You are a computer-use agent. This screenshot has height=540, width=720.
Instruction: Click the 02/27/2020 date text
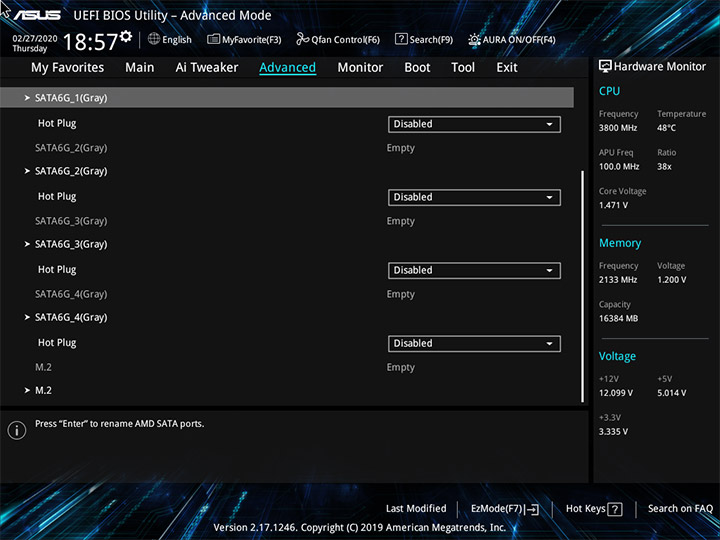tap(35, 39)
